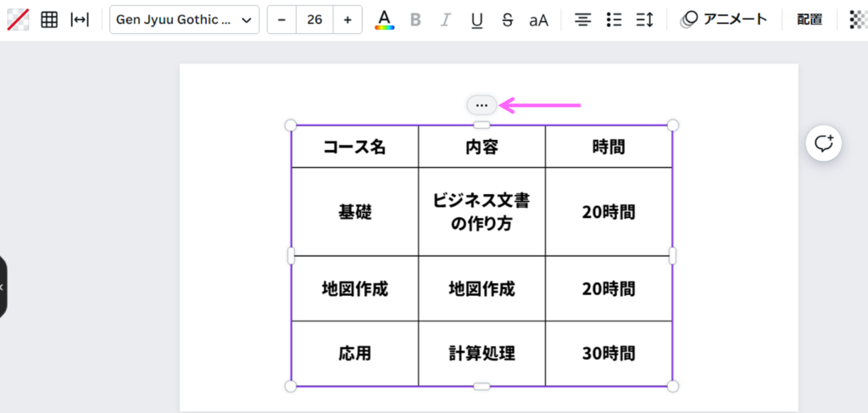The height and width of the screenshot is (413, 868).
Task: Change text alignment
Action: (x=582, y=20)
